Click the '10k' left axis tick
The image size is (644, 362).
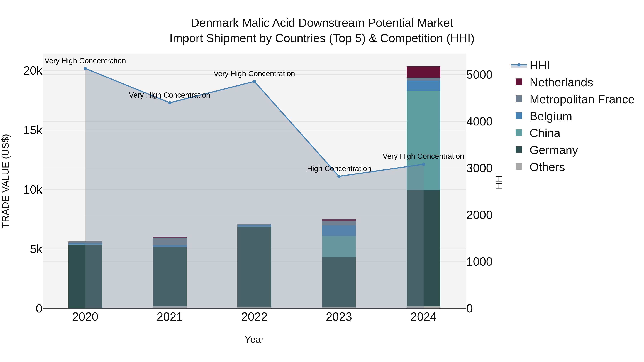pyautogui.click(x=33, y=190)
